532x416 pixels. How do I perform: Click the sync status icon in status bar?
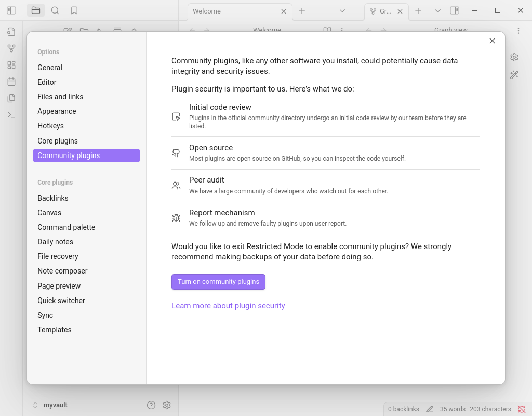(522, 409)
